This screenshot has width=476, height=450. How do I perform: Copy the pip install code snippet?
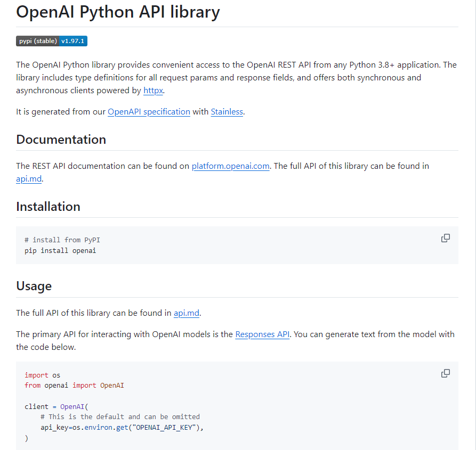coord(446,238)
